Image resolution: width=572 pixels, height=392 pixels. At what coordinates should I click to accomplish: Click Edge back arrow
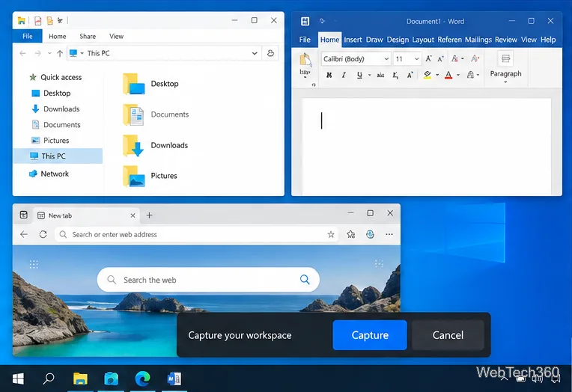24,234
